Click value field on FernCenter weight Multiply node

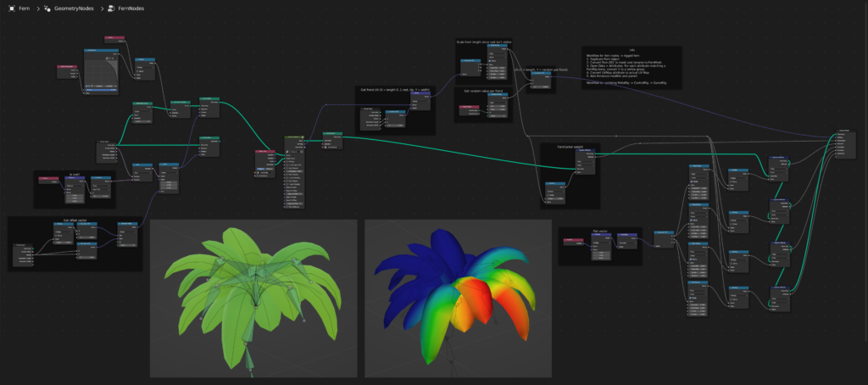[555, 198]
